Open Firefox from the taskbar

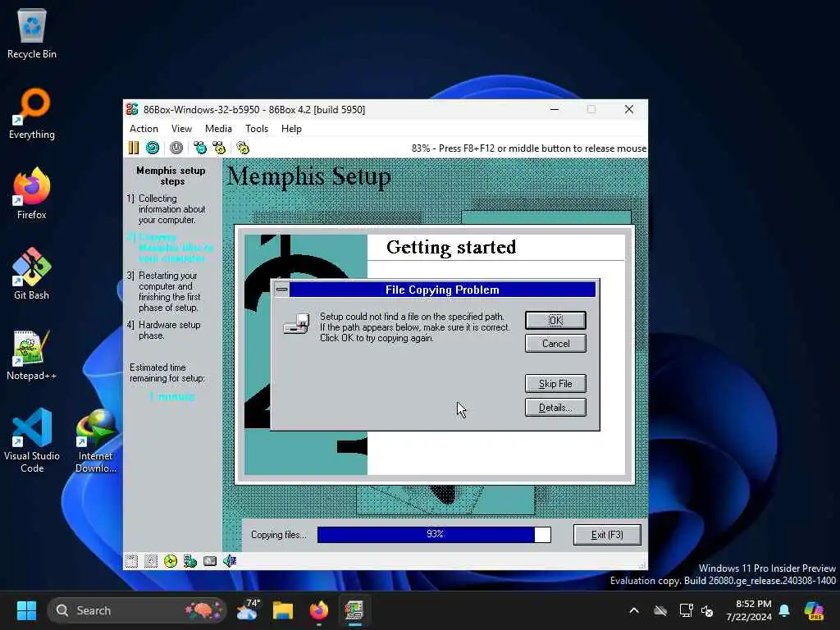[x=319, y=610]
